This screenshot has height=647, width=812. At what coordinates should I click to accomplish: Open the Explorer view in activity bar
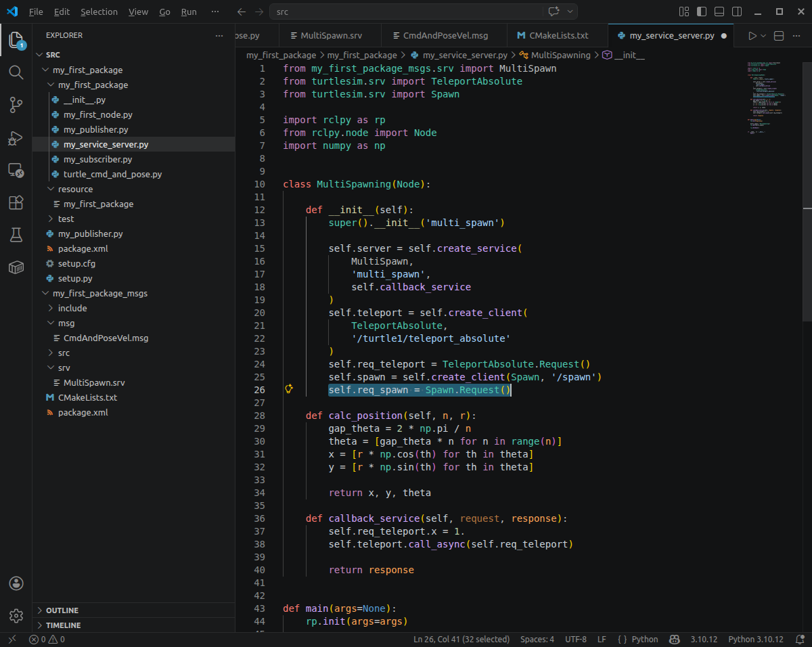click(x=16, y=41)
